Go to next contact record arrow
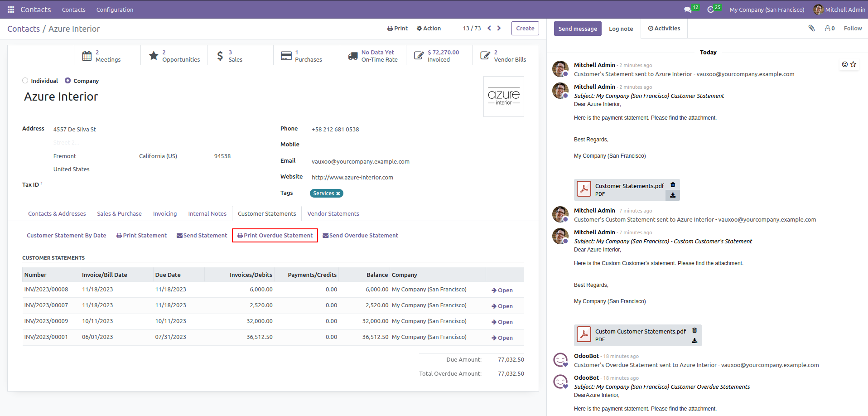The width and height of the screenshot is (868, 416). click(499, 28)
